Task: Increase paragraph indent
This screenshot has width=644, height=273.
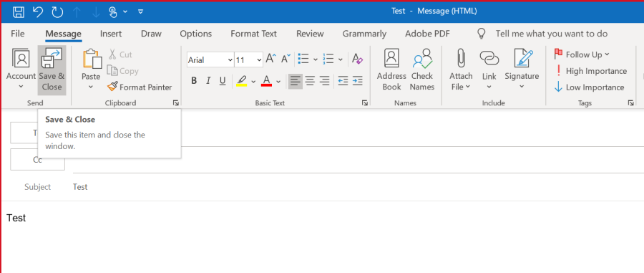Action: [357, 81]
